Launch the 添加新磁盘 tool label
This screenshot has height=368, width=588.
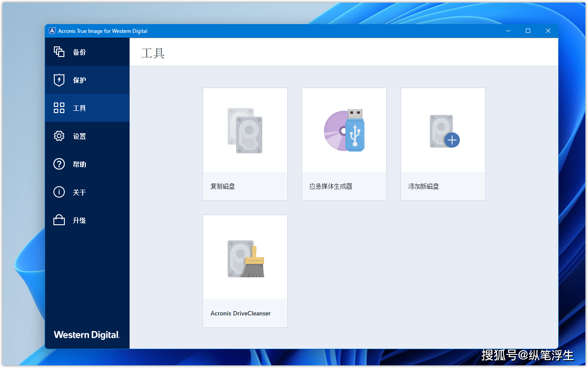[x=423, y=186]
